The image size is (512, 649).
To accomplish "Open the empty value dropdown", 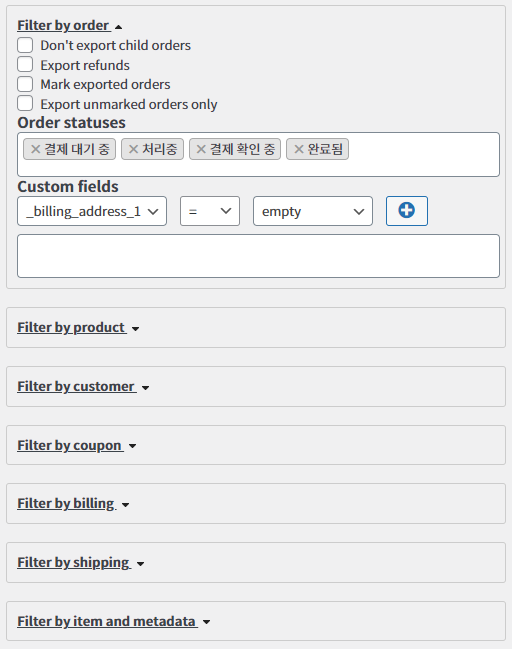I will pyautogui.click(x=313, y=211).
